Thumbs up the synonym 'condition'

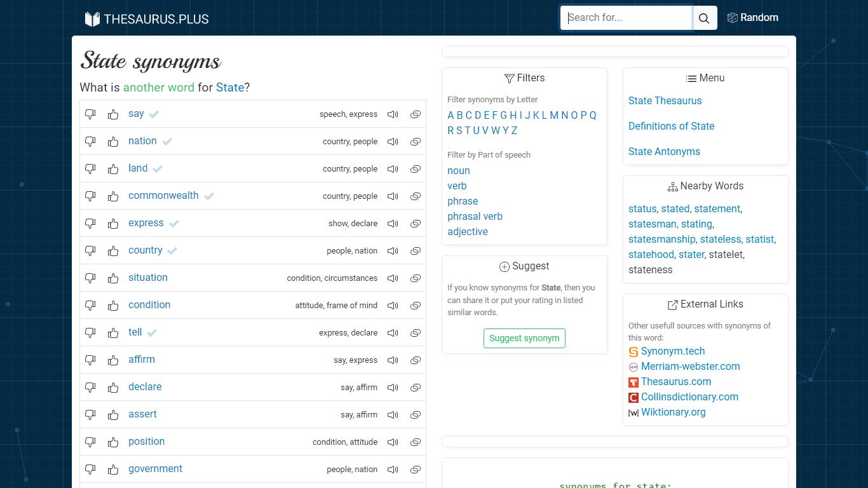[113, 306]
